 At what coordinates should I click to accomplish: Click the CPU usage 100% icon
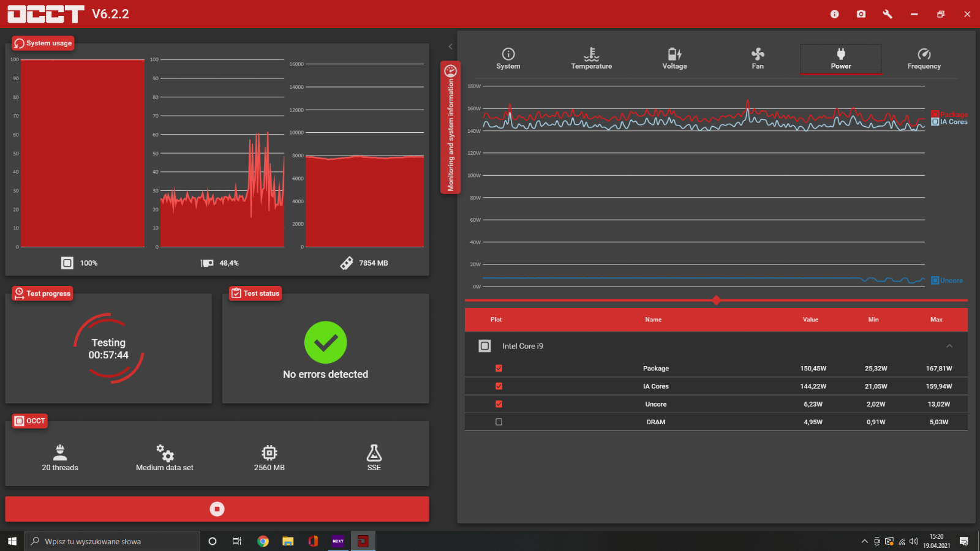(67, 263)
